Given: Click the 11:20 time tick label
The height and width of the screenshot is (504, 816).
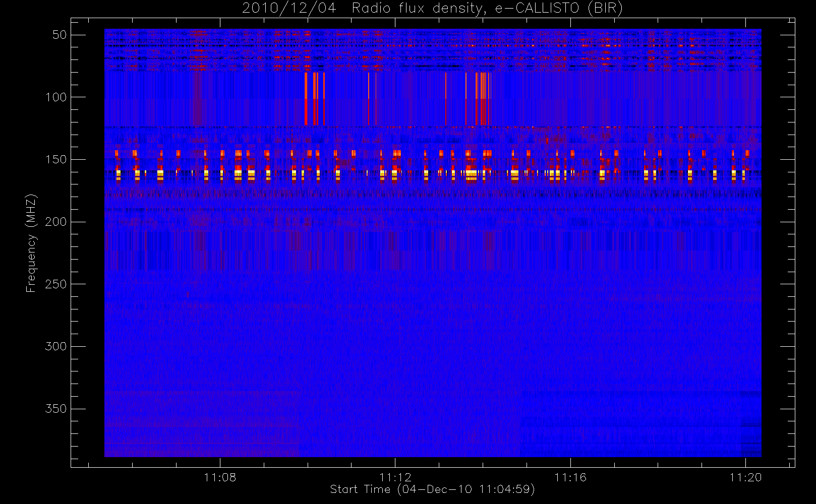Looking at the screenshot, I should point(745,477).
